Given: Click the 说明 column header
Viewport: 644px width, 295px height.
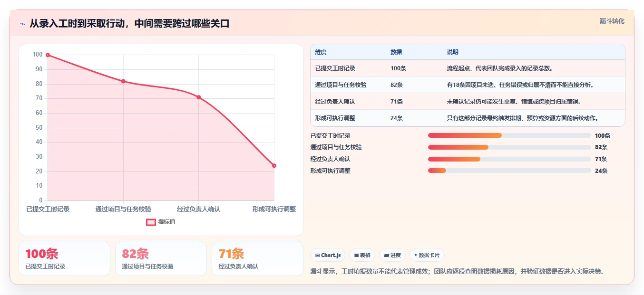Looking at the screenshot, I should pyautogui.click(x=453, y=52).
